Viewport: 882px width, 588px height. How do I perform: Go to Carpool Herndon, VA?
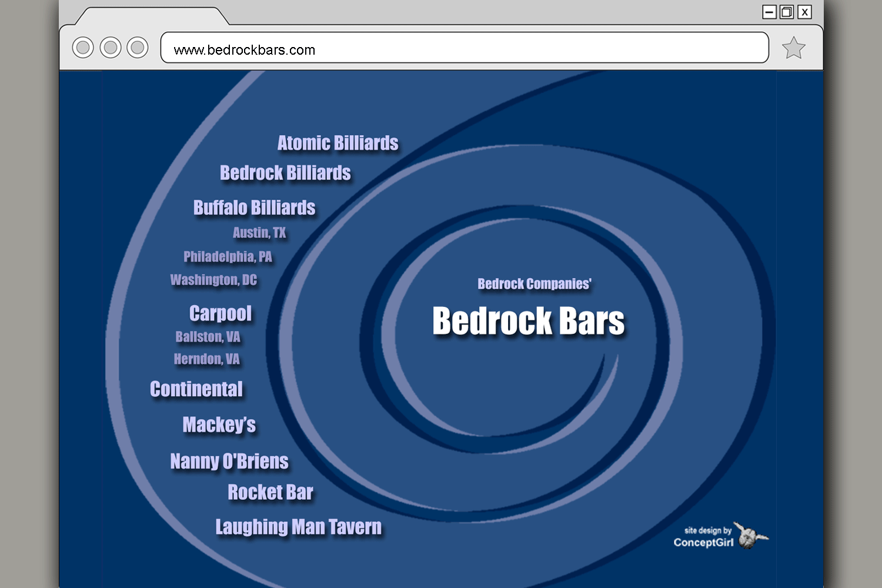[206, 359]
